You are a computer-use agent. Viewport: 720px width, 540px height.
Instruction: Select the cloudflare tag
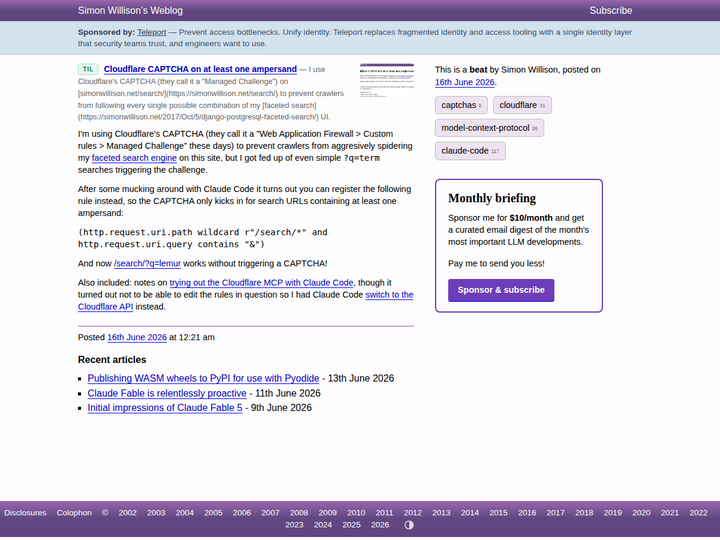522,105
